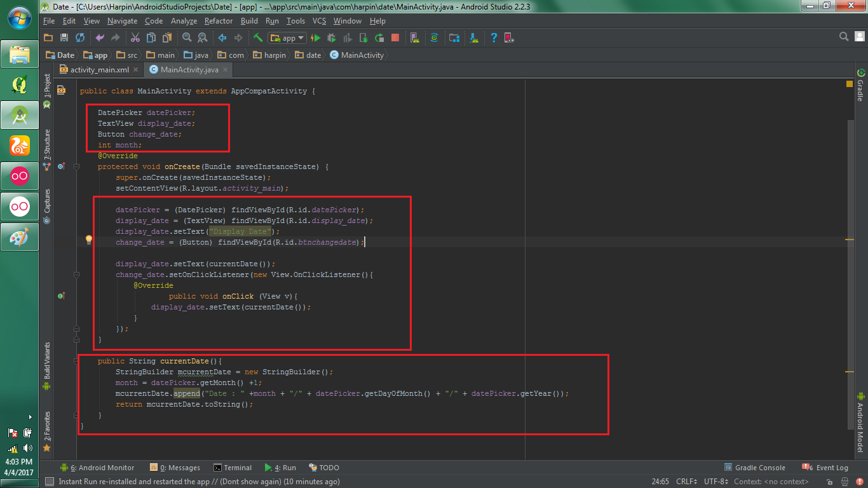Sync project with Gradle files icon
868x488 pixels.
(435, 38)
